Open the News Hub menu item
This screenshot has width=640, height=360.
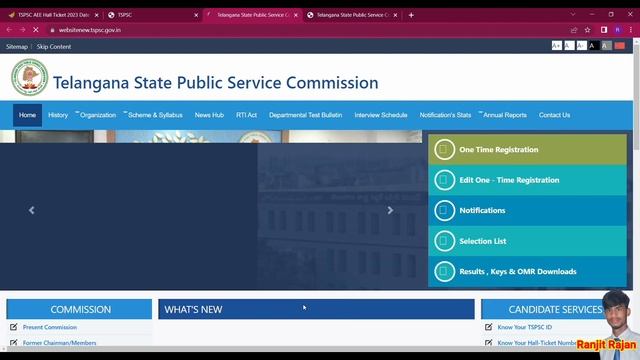209,115
